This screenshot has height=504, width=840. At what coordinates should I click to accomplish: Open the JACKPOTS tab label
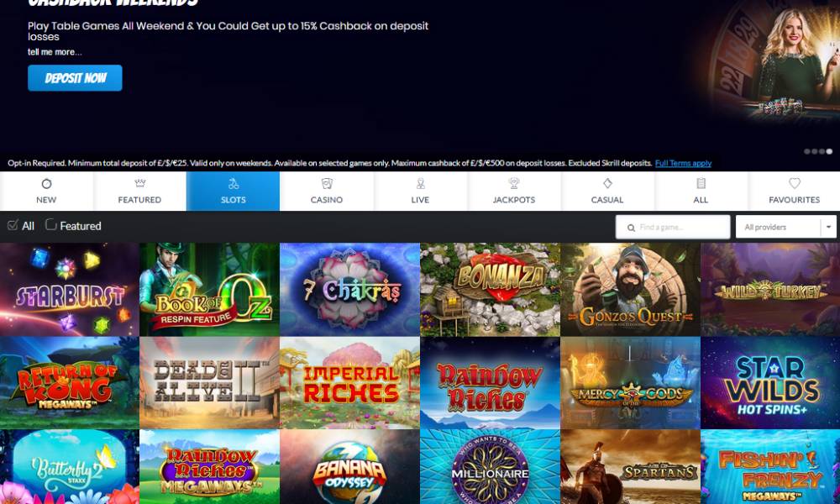[x=514, y=200]
